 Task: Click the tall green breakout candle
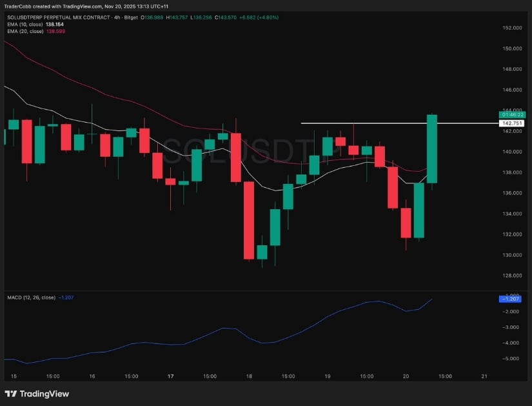coord(431,148)
